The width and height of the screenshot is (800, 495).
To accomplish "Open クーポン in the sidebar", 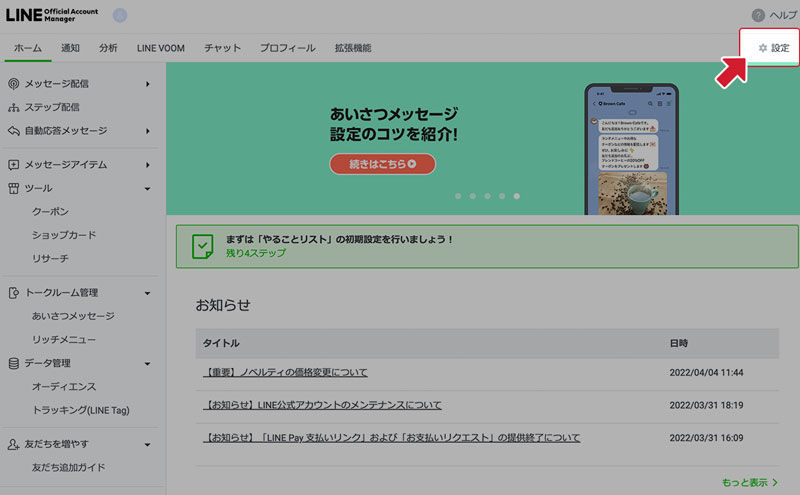I will [50, 211].
